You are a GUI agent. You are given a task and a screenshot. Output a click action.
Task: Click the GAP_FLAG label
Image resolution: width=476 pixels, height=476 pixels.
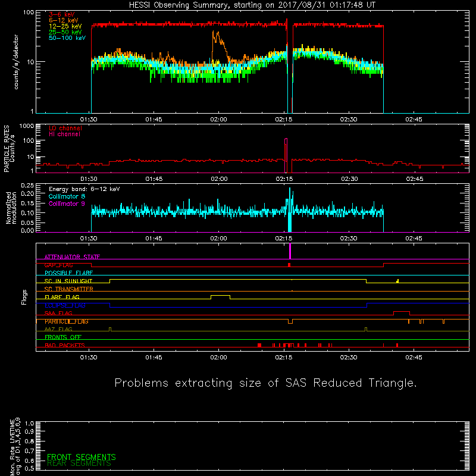[58, 265]
